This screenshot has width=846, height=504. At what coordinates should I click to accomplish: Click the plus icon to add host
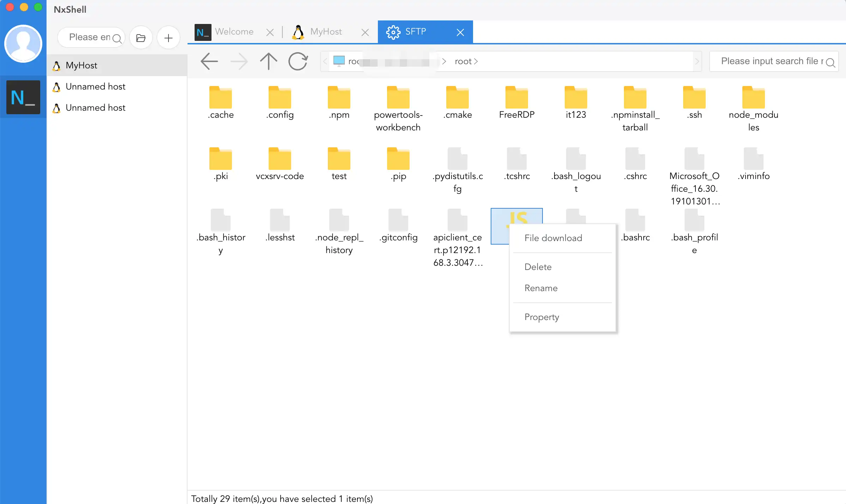point(168,38)
